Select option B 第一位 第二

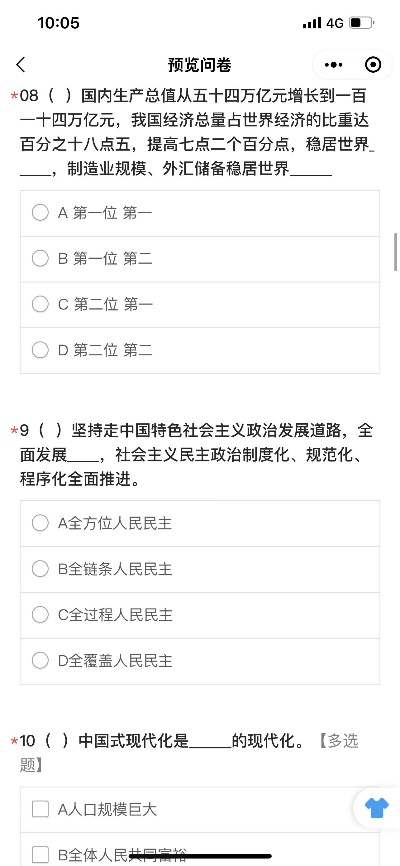point(200,259)
